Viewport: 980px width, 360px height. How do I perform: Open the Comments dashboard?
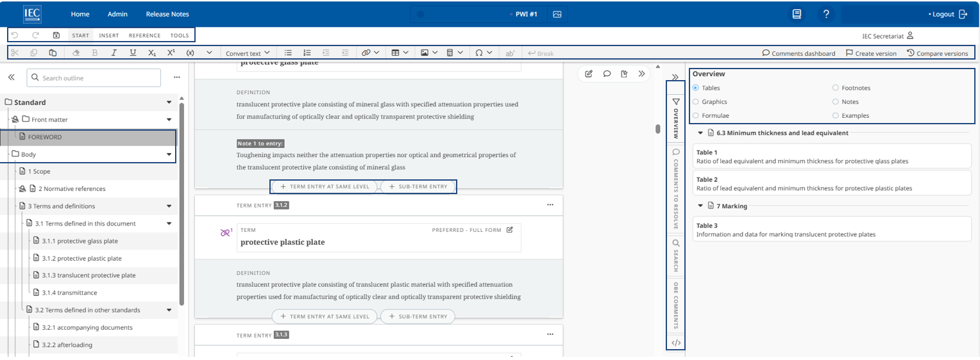tap(798, 53)
